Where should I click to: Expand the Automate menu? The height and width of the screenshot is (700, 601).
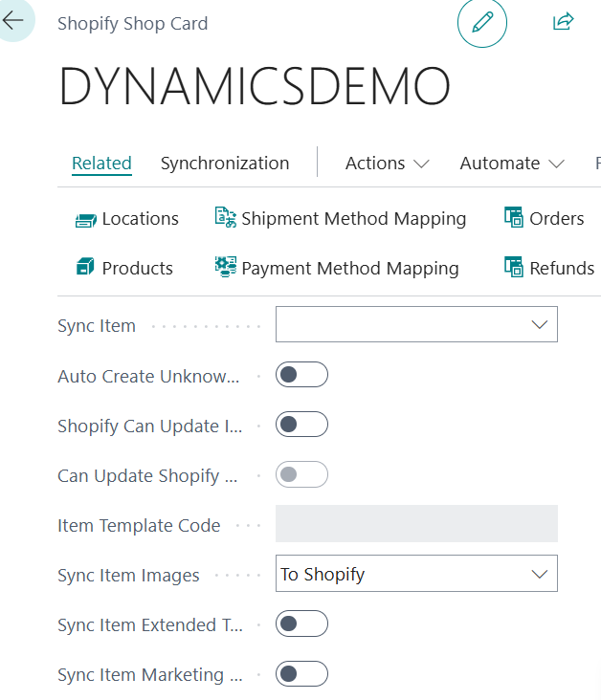512,164
